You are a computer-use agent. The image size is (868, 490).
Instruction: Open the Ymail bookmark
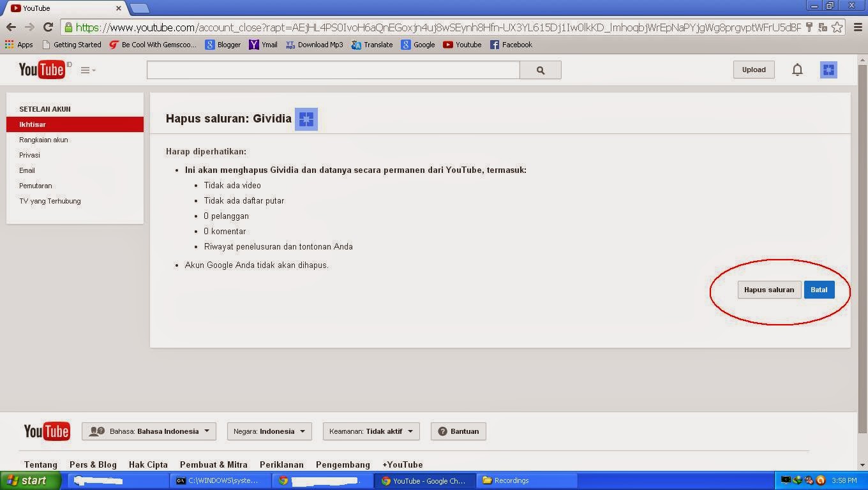pyautogui.click(x=263, y=45)
